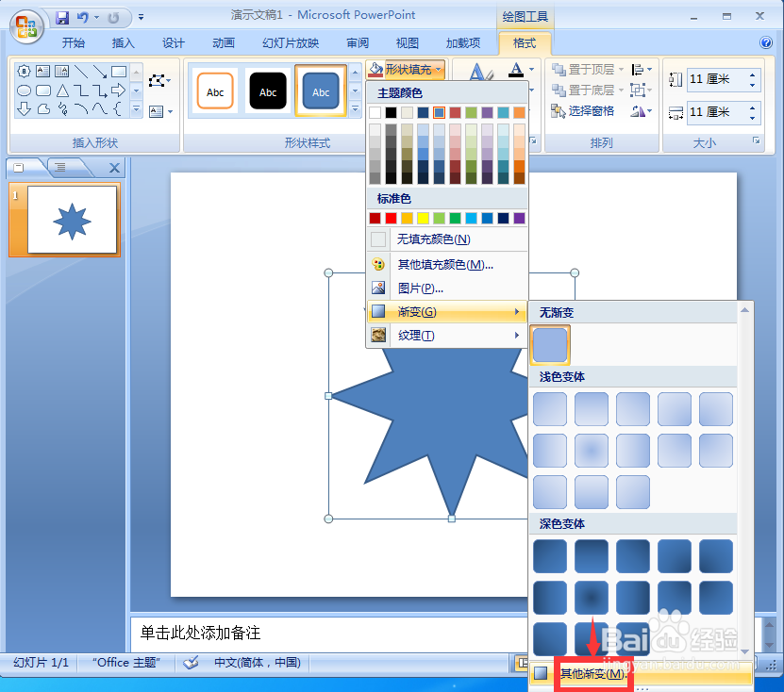Expand the shape styles gallery
This screenshot has width=784, height=692.
coord(355,109)
